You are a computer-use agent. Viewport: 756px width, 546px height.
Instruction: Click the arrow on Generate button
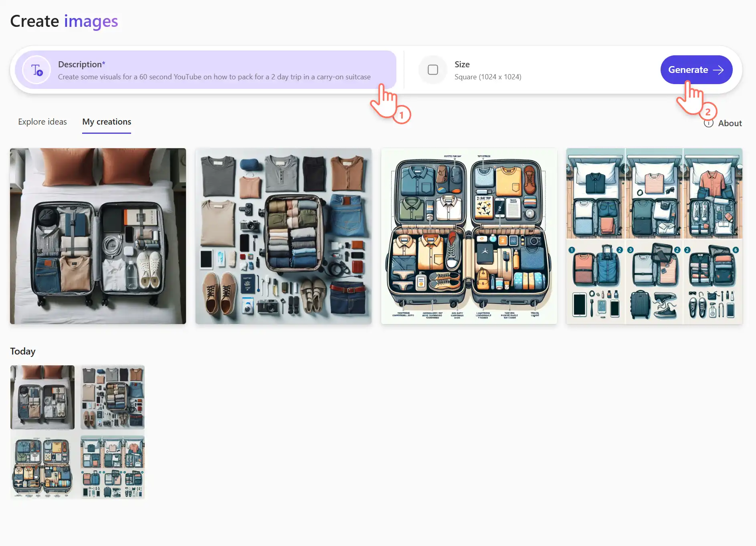coord(718,70)
